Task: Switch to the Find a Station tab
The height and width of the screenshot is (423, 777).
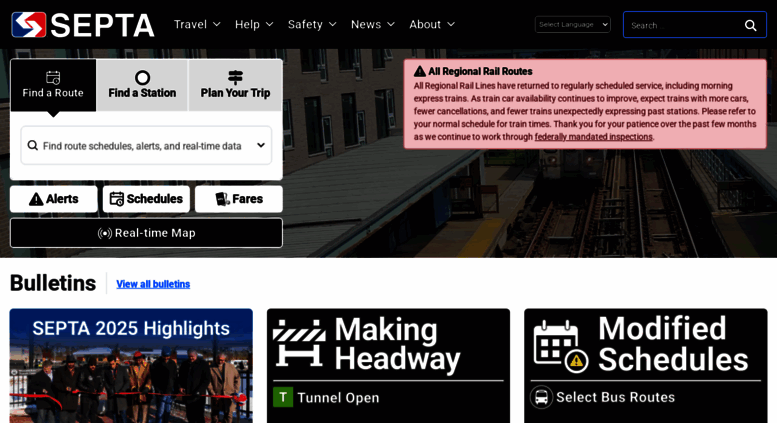Action: tap(142, 85)
